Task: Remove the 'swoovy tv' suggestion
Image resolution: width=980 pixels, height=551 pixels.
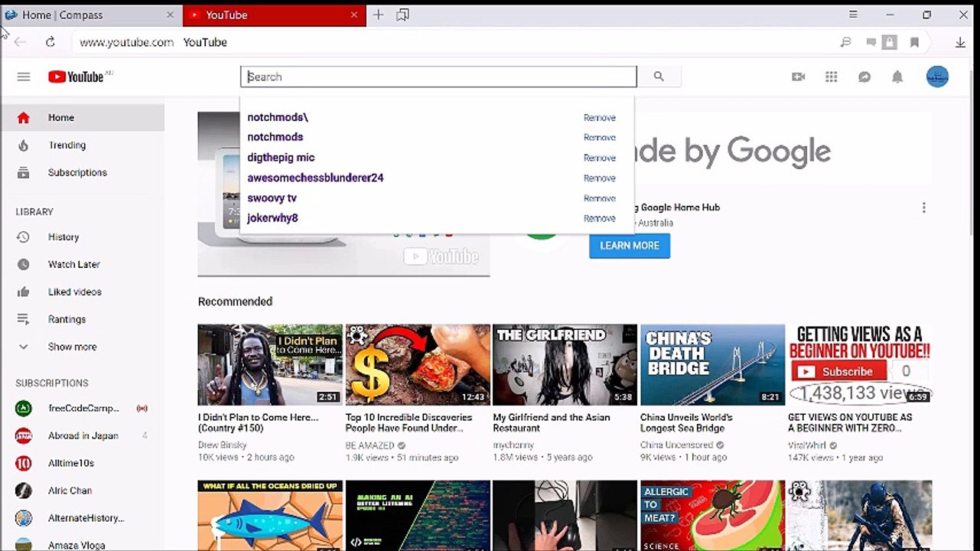Action: pos(600,198)
